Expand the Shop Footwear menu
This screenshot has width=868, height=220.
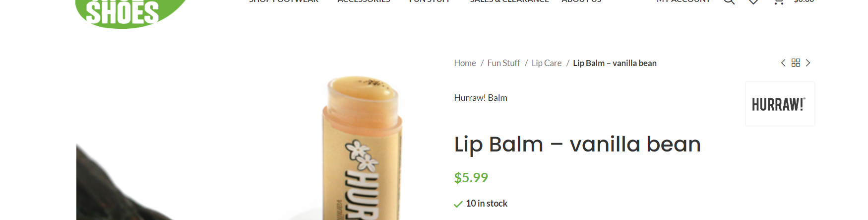(x=284, y=1)
